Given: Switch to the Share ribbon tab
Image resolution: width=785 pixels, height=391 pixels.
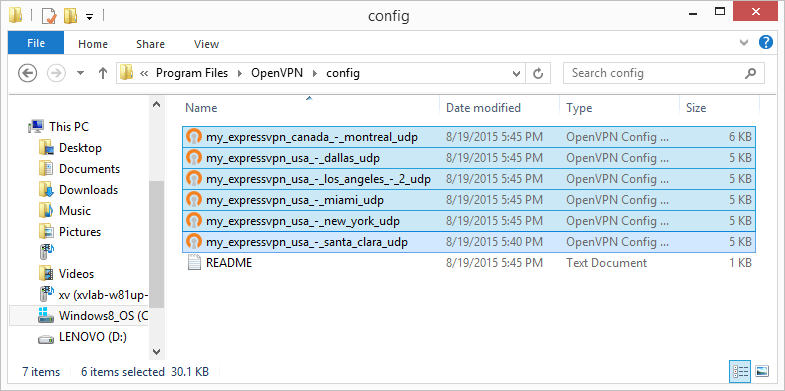Looking at the screenshot, I should (150, 44).
